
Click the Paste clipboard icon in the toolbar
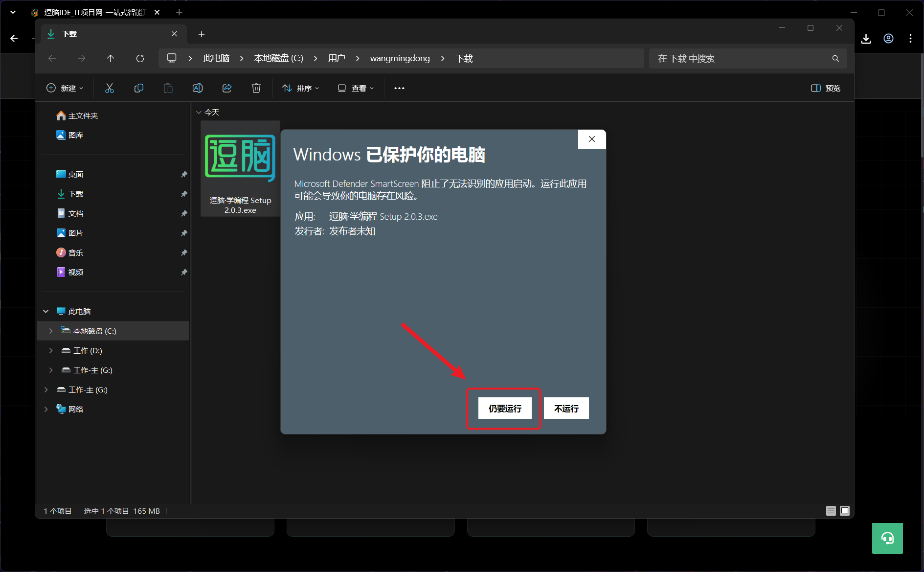(x=168, y=88)
